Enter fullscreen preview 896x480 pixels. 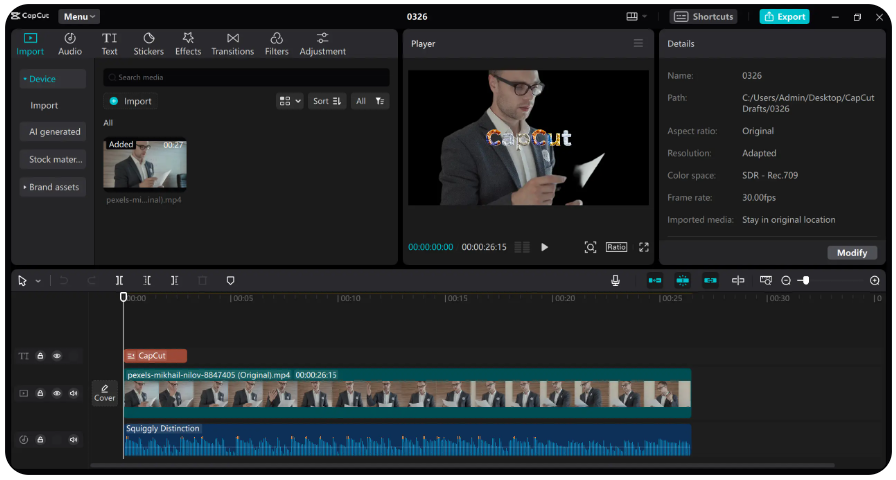click(x=644, y=247)
